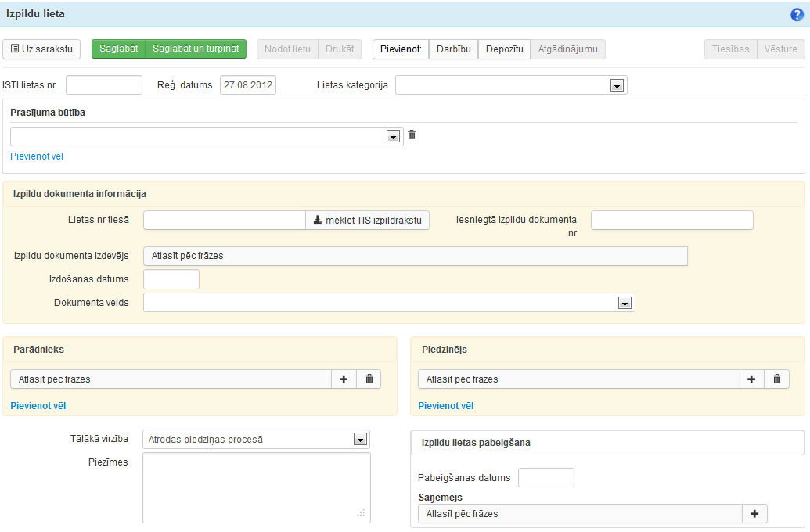Click plus icon in Parādnieks section
Image resolution: width=810 pixels, height=532 pixels.
(344, 379)
